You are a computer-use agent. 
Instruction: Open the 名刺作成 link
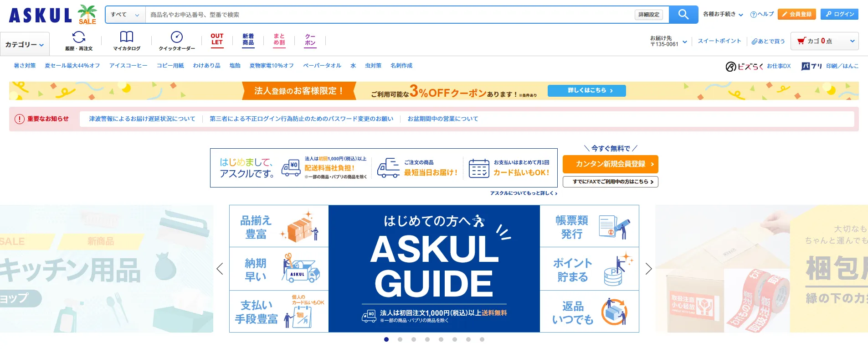[x=401, y=66]
